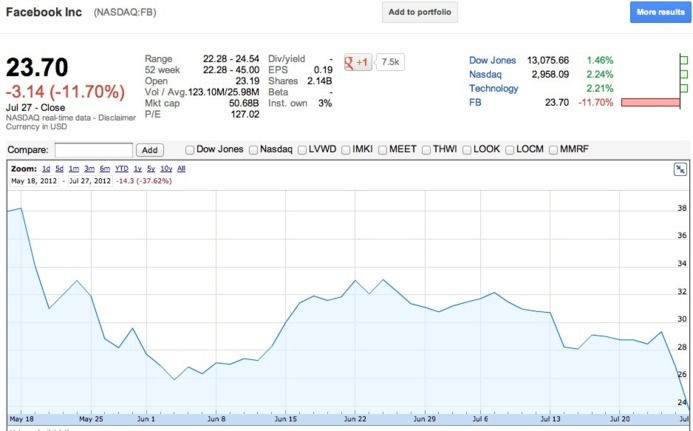Click Jun 22 on the chart timeline
The image size is (693, 431).
[355, 419]
